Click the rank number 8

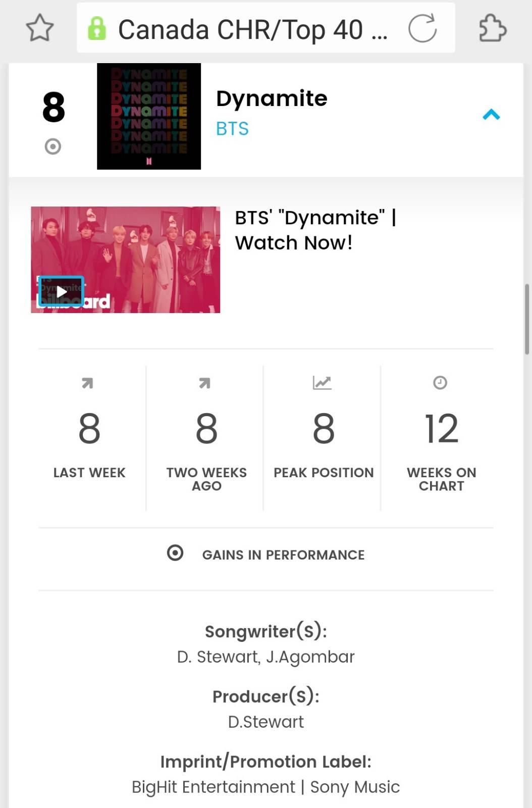point(54,107)
